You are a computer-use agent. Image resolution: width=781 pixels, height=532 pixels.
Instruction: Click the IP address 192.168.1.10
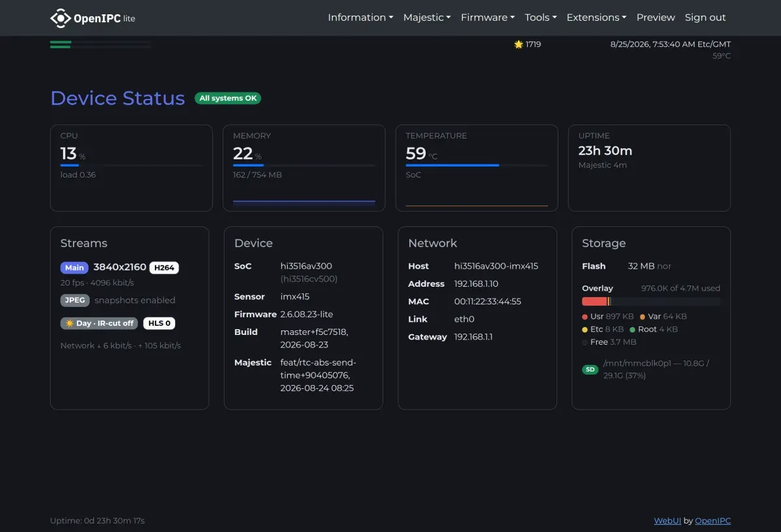click(x=476, y=284)
